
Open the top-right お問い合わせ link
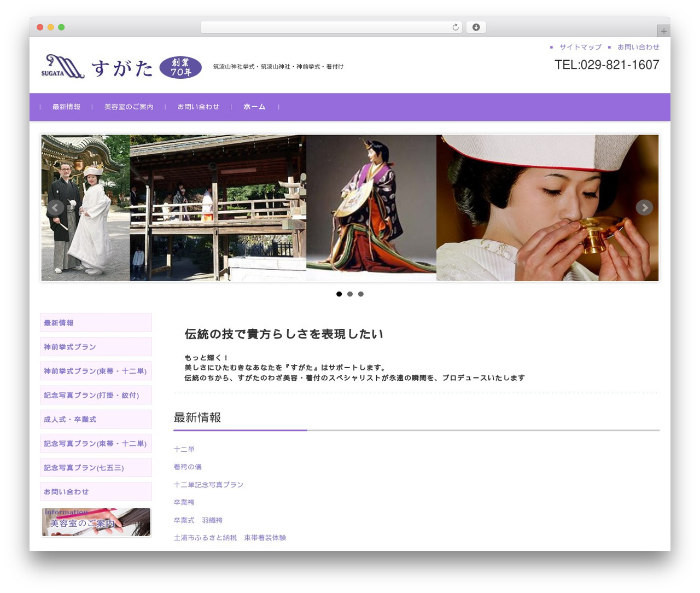(x=638, y=47)
